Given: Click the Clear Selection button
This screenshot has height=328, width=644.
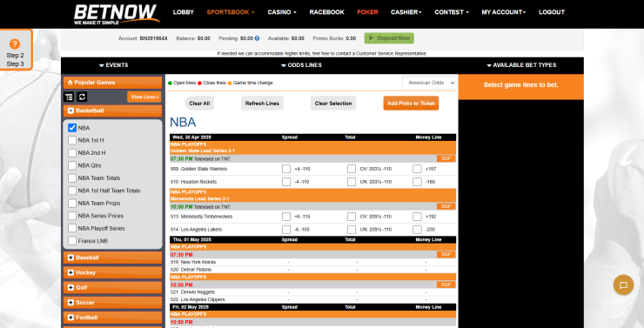Looking at the screenshot, I should click(333, 104).
